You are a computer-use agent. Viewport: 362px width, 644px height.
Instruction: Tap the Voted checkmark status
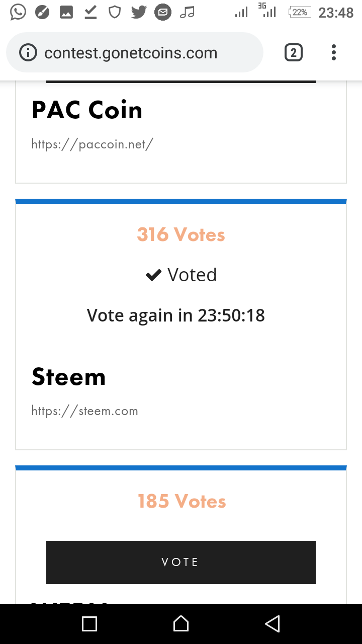pos(181,275)
